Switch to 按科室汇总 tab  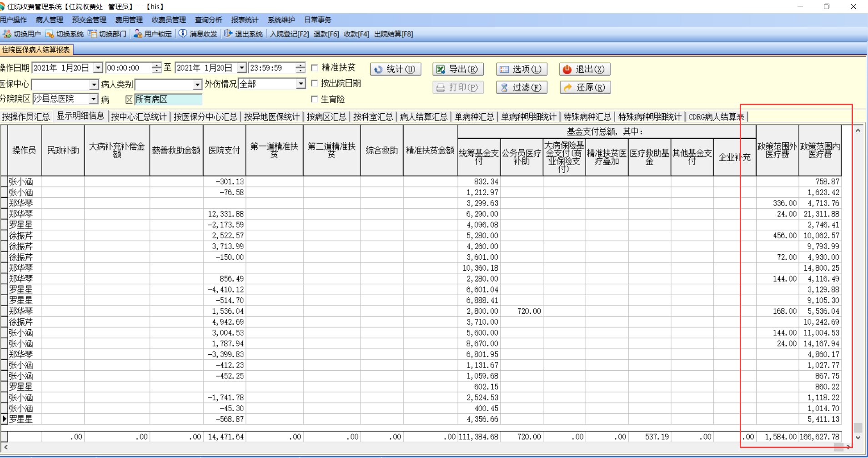pyautogui.click(x=373, y=117)
